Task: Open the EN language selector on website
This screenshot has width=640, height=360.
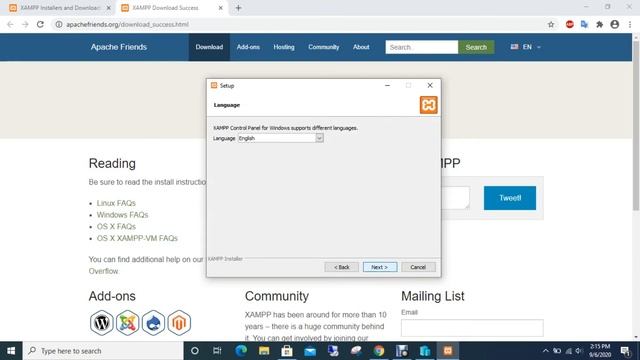Action: click(526, 47)
